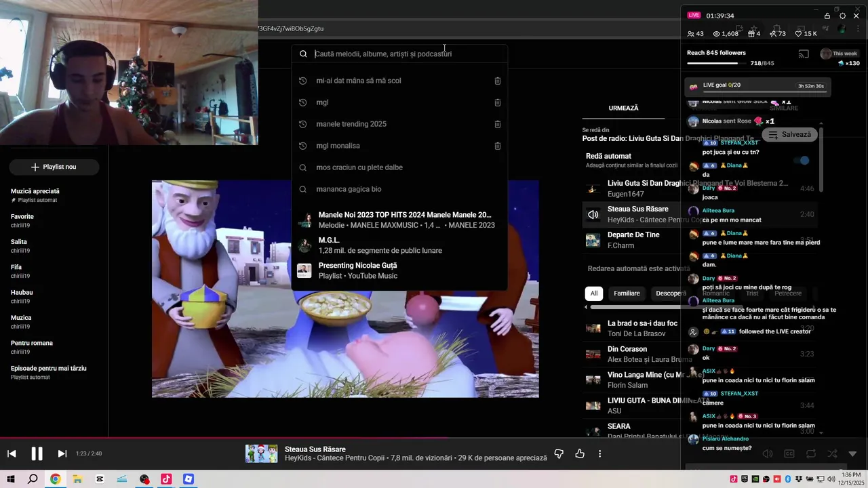This screenshot has width=868, height=488.
Task: Dislike Steaua Sus Răsare with thumbs down
Action: point(559,453)
